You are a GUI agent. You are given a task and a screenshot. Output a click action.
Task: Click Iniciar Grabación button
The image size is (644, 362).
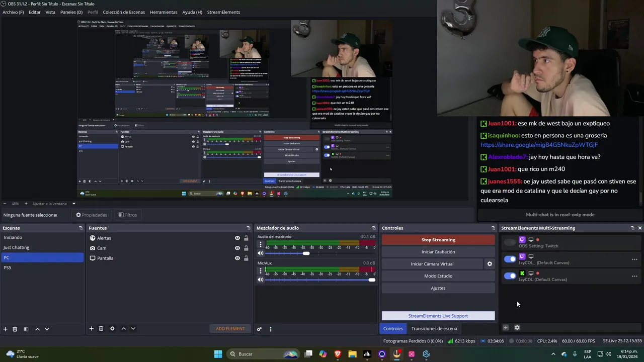[438, 252]
